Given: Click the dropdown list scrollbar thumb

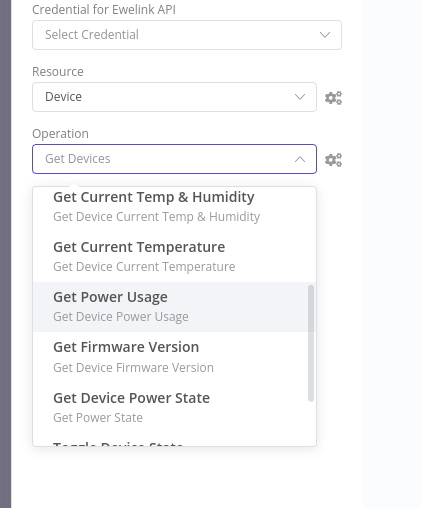Looking at the screenshot, I should point(311,343).
